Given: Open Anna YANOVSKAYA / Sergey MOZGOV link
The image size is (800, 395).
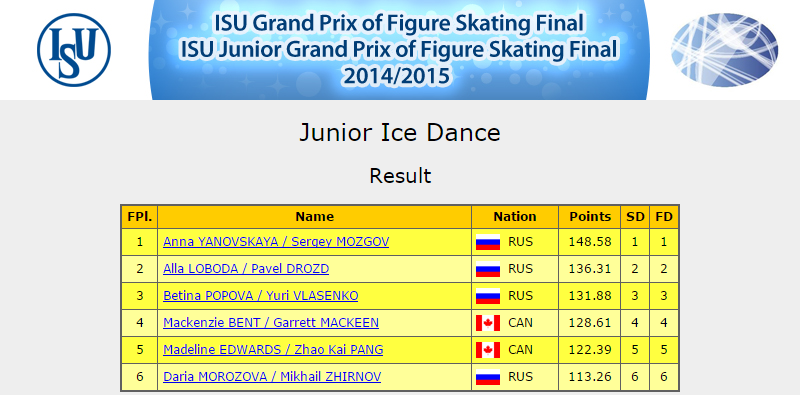Looking at the screenshot, I should click(276, 241).
